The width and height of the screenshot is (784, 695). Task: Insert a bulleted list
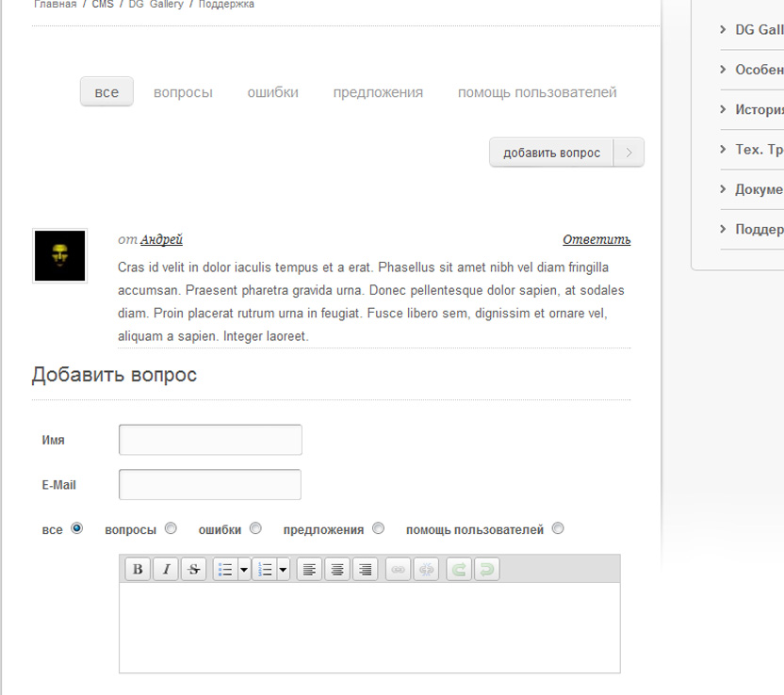tap(225, 569)
